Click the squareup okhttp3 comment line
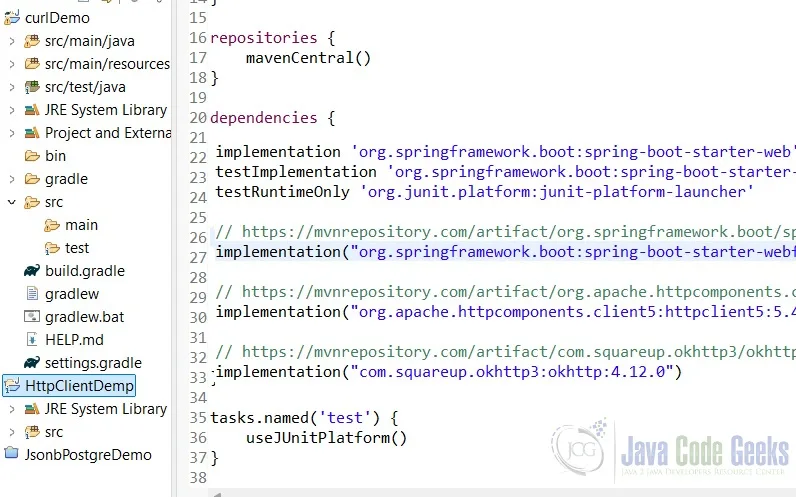The width and height of the screenshot is (796, 497). point(505,352)
